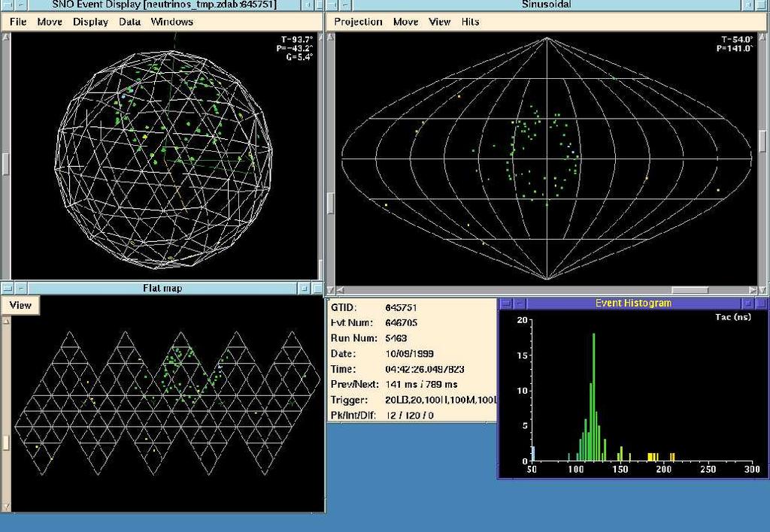
Task: Select the Run Num value 5463
Action: click(x=396, y=338)
